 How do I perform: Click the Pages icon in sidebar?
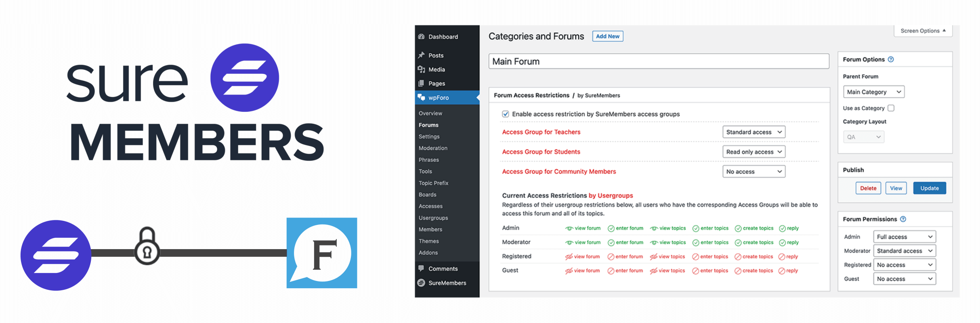pyautogui.click(x=422, y=84)
